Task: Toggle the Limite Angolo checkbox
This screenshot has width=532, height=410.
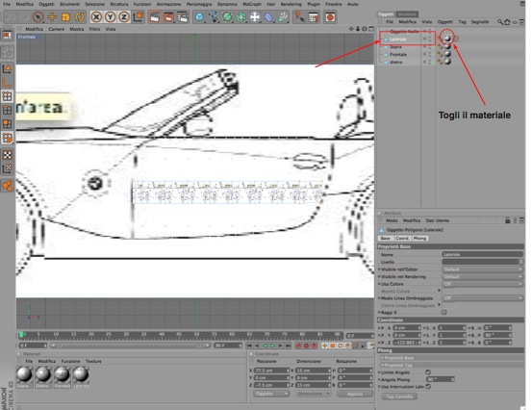Action: point(428,372)
